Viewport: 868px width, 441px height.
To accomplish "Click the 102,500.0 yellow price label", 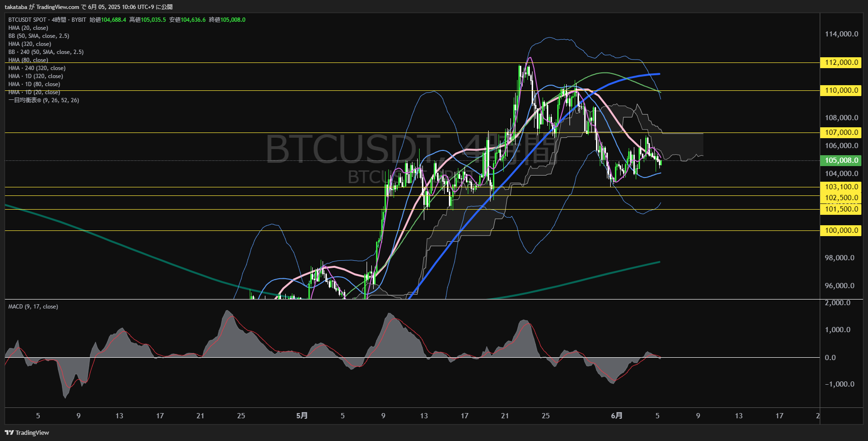I will (x=841, y=198).
